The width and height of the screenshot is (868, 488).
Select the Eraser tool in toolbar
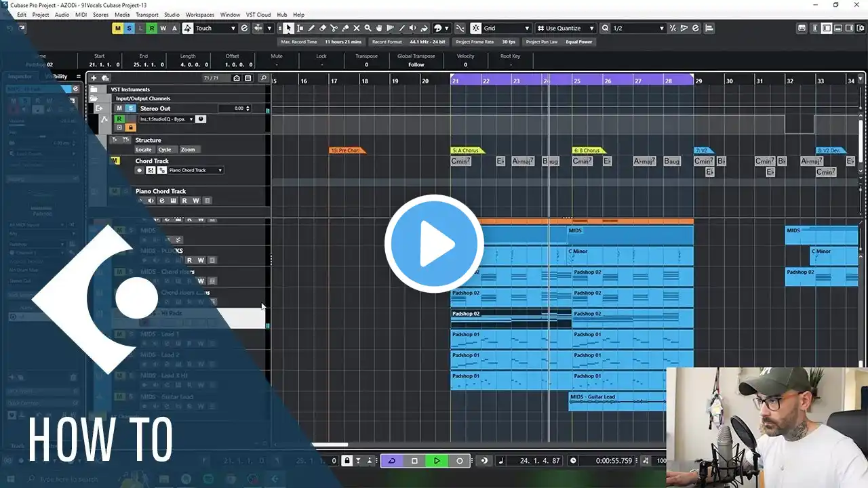323,28
